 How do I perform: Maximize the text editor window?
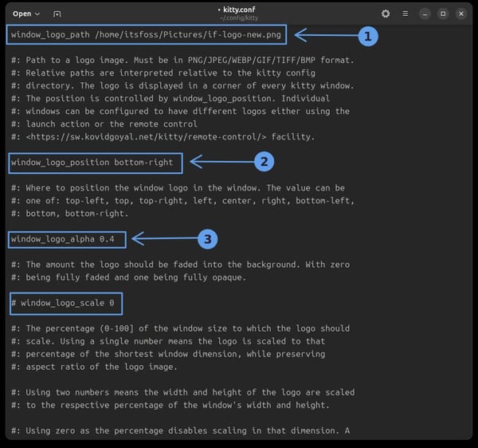pyautogui.click(x=443, y=14)
